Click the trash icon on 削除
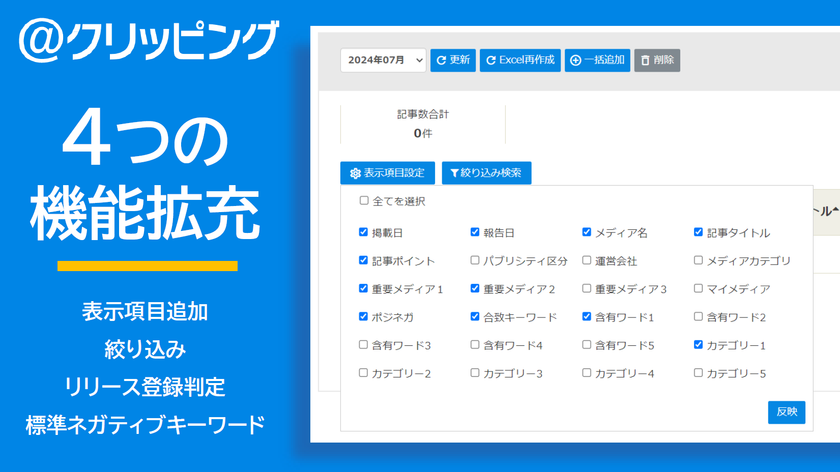The width and height of the screenshot is (840, 472). coord(645,61)
